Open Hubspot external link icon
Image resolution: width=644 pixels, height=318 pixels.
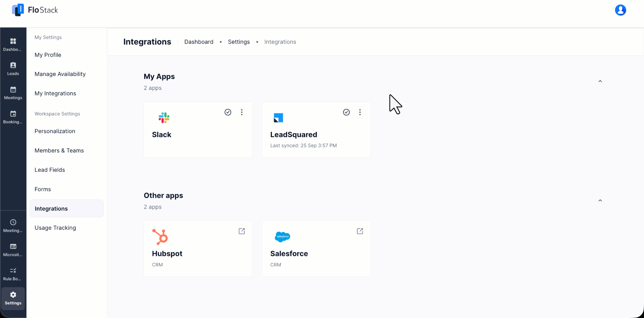(241, 231)
